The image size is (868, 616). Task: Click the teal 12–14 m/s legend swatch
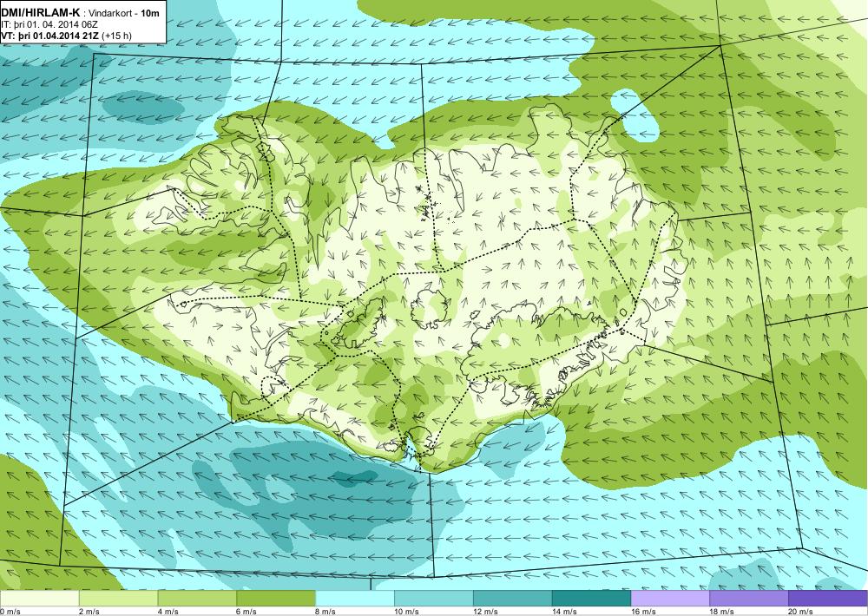coord(513,599)
